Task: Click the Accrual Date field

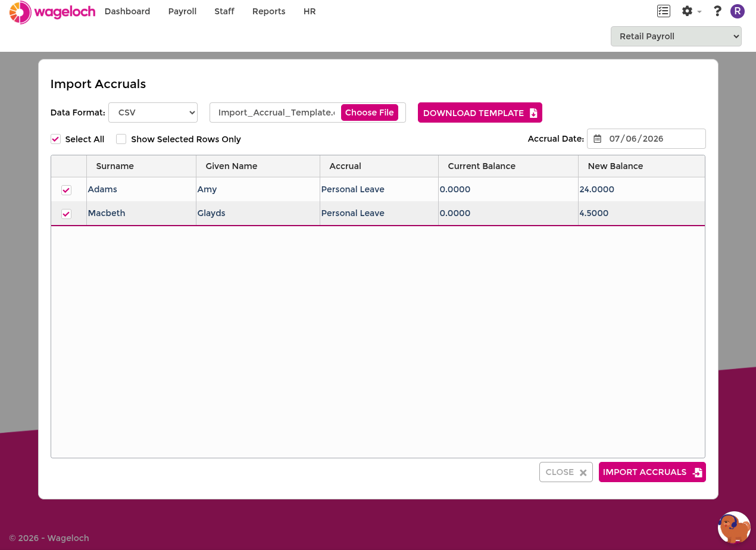Action: click(646, 139)
